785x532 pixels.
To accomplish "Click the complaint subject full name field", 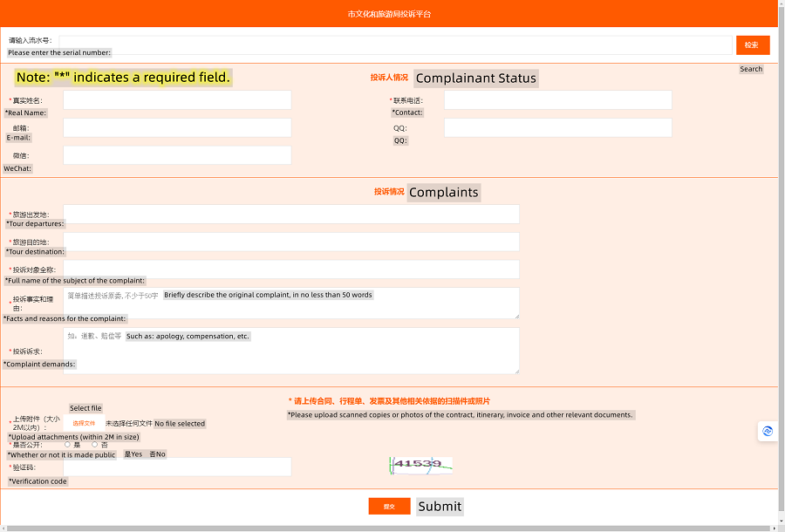I will (291, 269).
